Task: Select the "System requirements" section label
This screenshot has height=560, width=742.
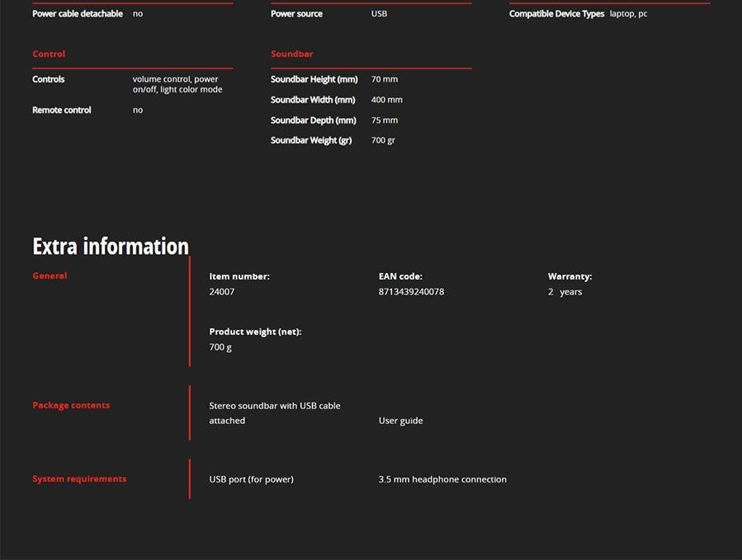Action: pos(79,478)
